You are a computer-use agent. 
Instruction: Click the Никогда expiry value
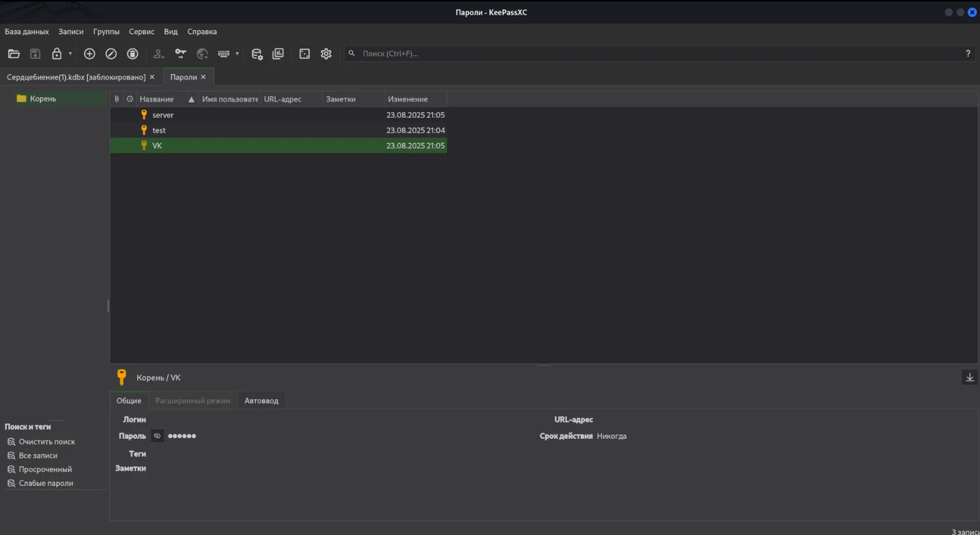(x=612, y=436)
